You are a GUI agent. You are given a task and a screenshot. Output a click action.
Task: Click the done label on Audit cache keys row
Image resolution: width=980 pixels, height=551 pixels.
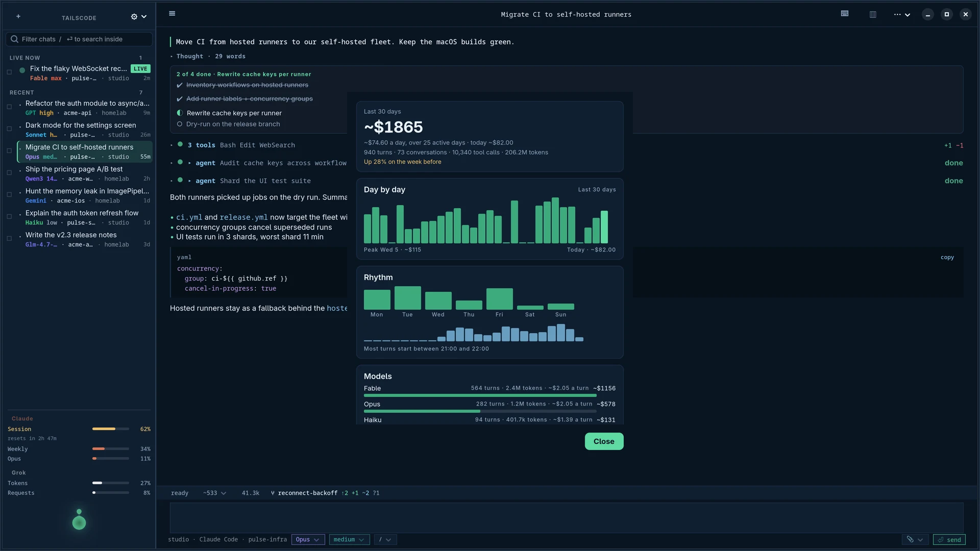point(953,163)
